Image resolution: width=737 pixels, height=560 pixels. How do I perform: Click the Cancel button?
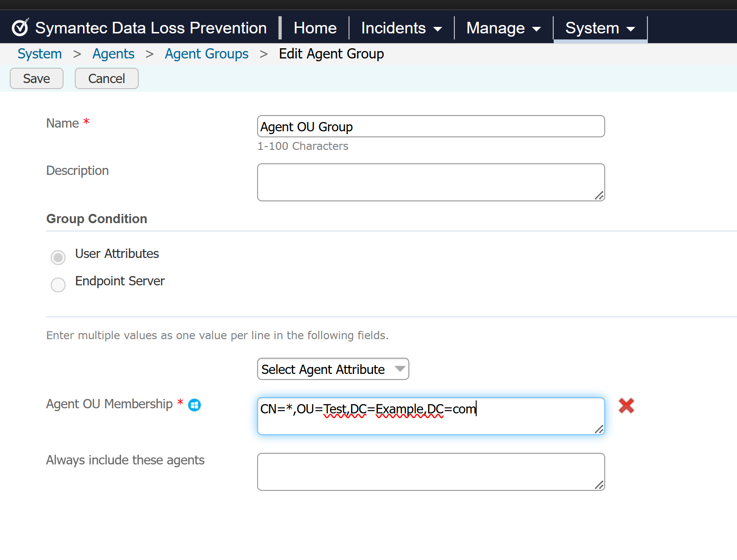point(106,78)
